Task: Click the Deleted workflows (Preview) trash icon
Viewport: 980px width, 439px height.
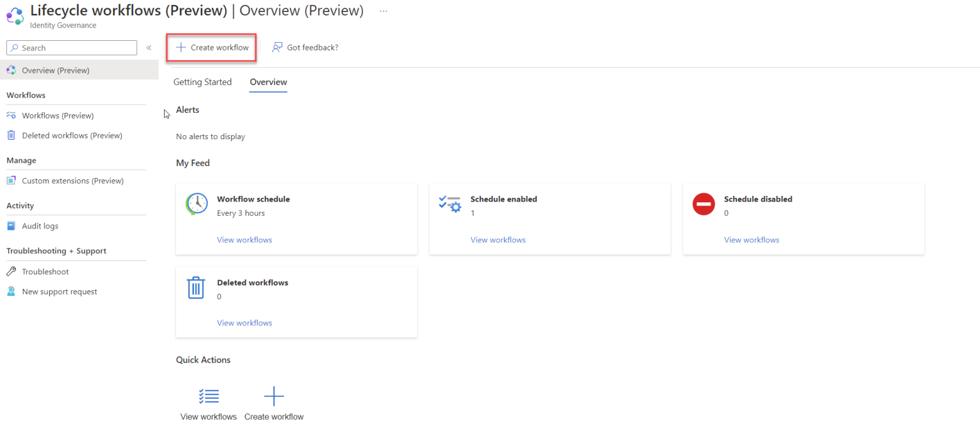Action: (11, 135)
